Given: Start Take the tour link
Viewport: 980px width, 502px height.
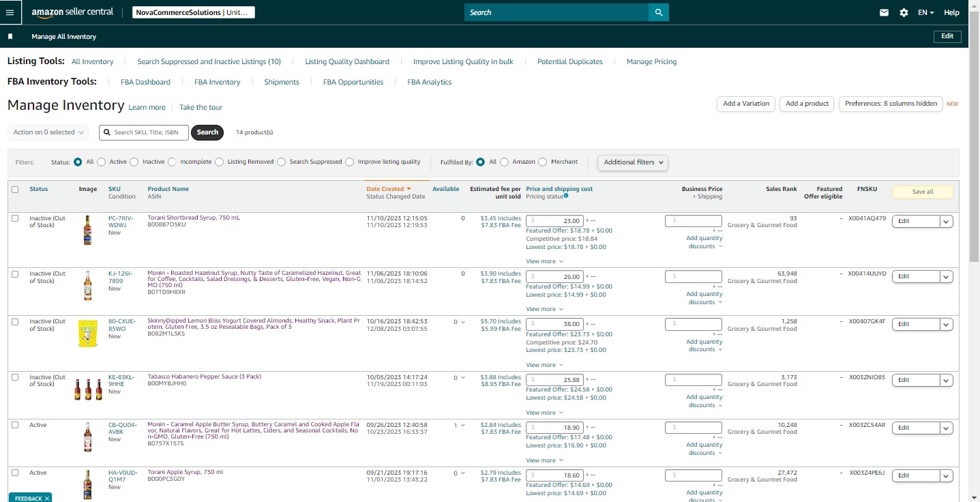Looking at the screenshot, I should click(201, 107).
